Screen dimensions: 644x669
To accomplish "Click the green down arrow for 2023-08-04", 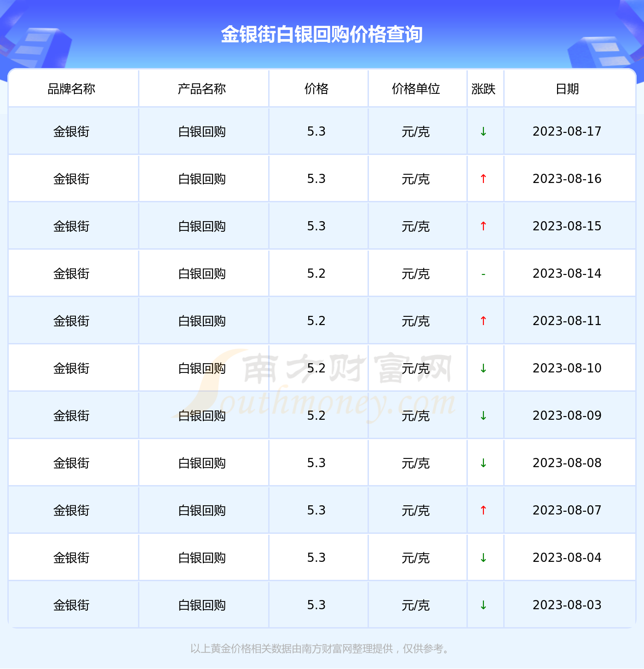I will tap(483, 558).
